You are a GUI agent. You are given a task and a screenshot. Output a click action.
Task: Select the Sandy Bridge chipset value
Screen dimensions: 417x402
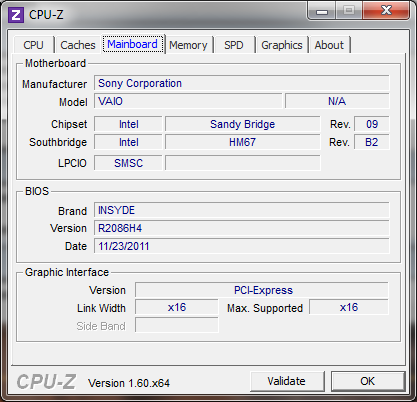point(243,124)
